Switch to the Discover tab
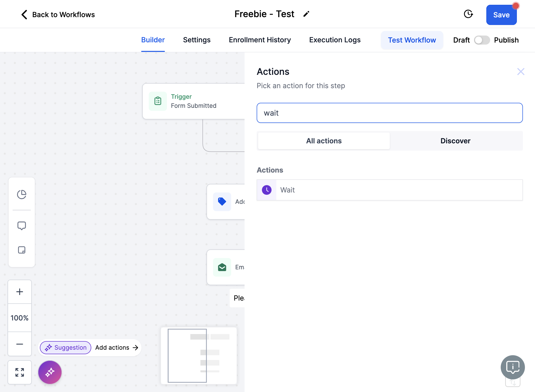 [x=455, y=141]
